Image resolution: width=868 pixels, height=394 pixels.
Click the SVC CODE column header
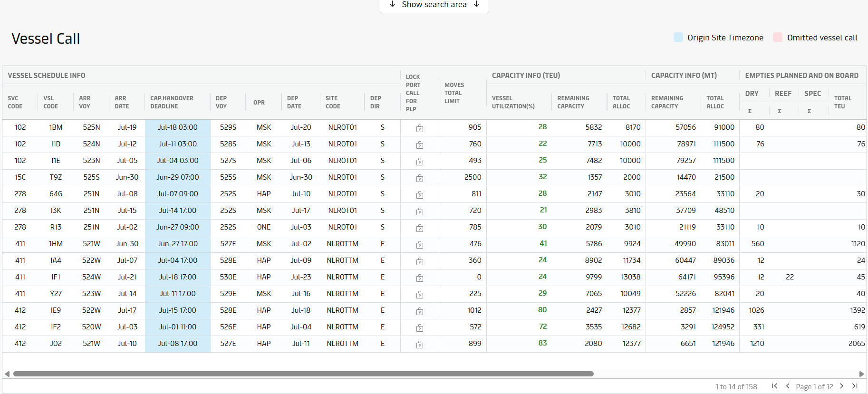[15, 102]
